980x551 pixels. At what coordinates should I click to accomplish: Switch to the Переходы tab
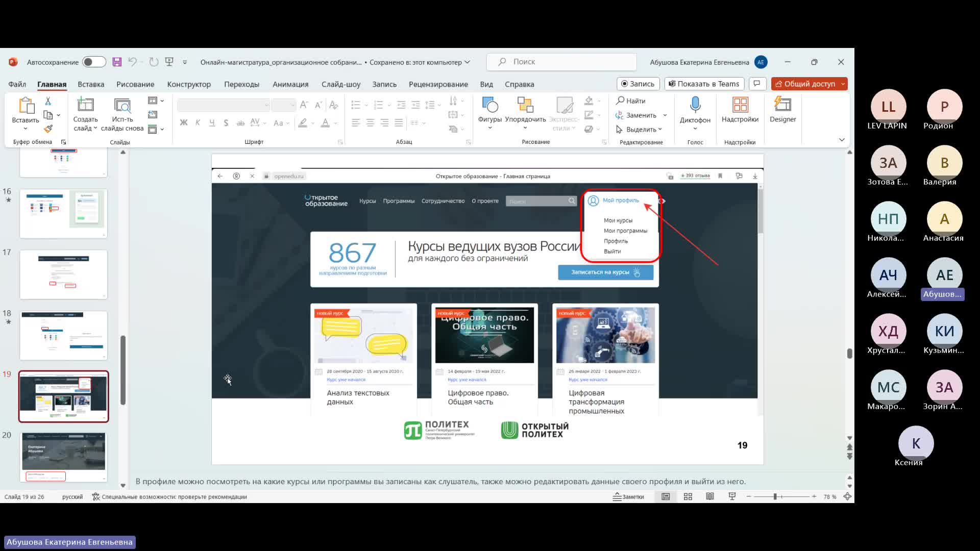[241, 84]
